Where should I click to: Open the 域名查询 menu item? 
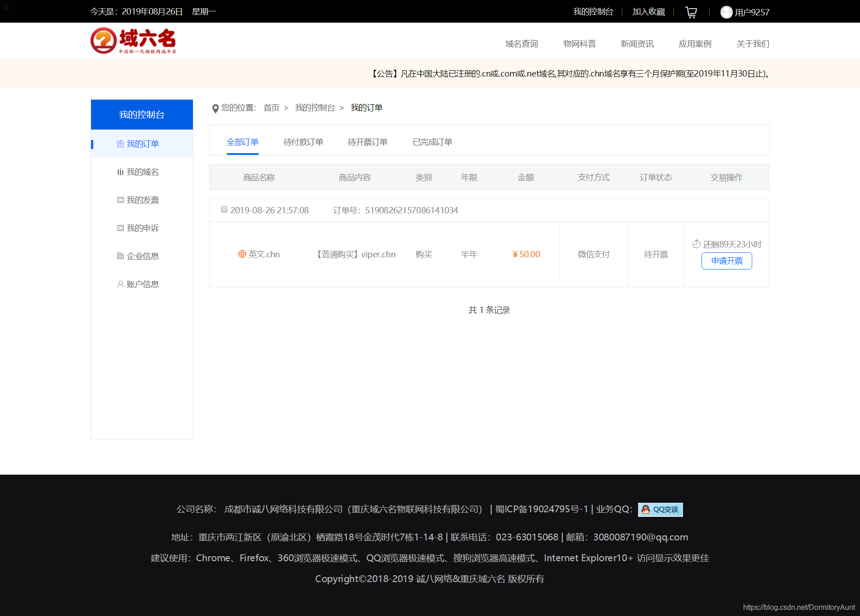tap(521, 43)
